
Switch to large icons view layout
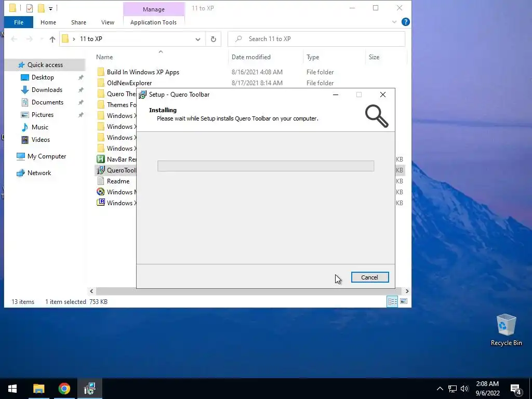[404, 301]
